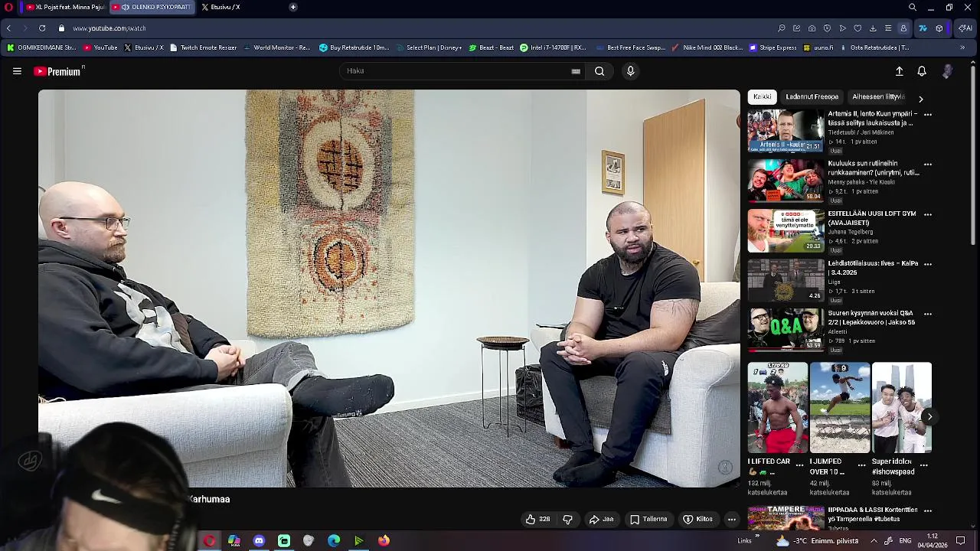The height and width of the screenshot is (551, 980).
Task: Open the 7TV extension icon
Action: [x=923, y=28]
